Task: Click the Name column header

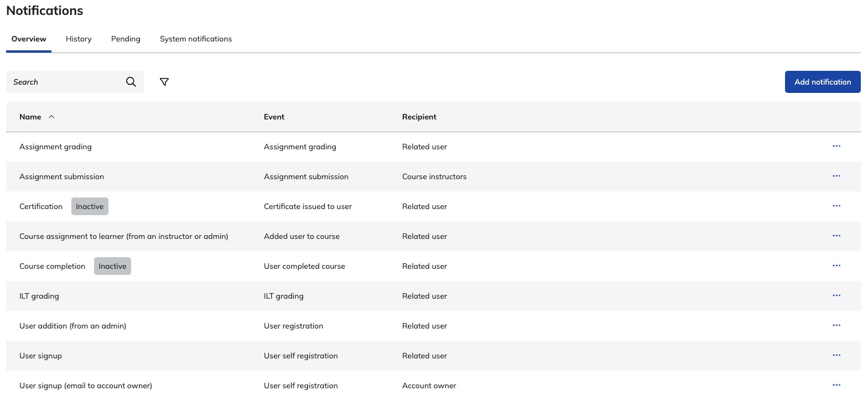Action: tap(30, 117)
